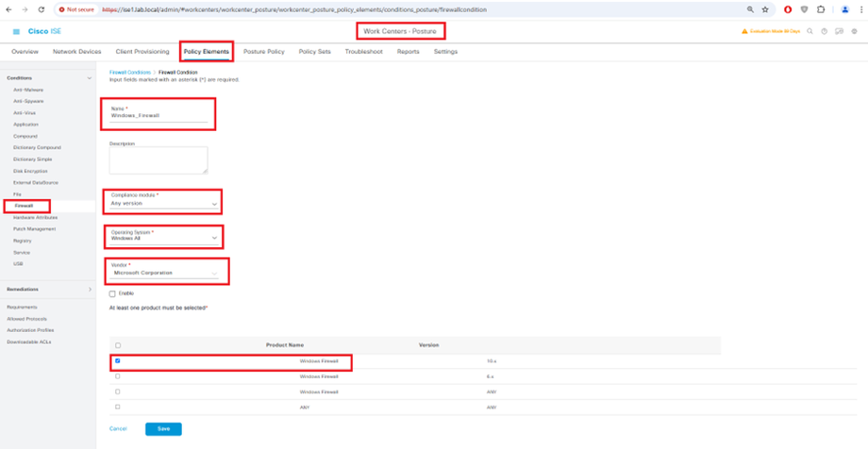Click the gray shield extension icon

tap(805, 9)
